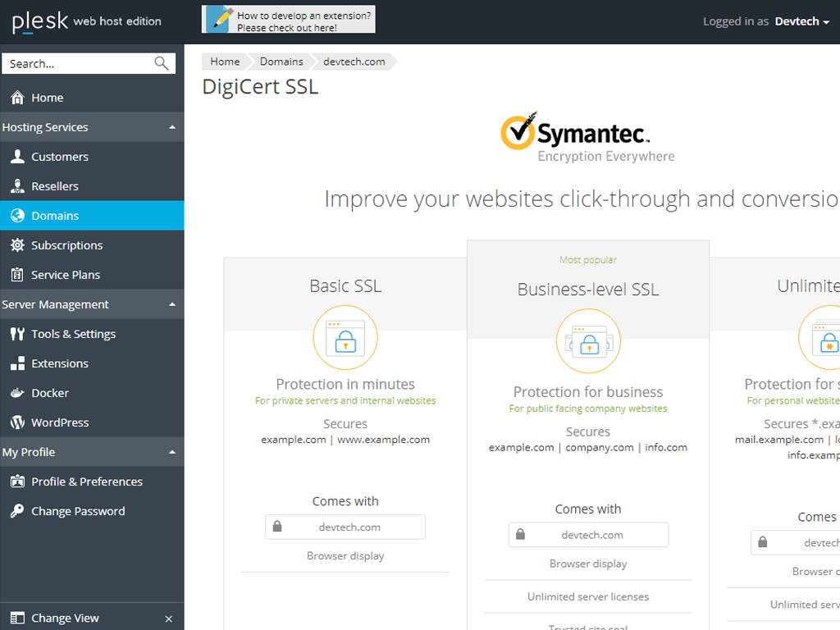Click the Tools & Settings wrench icon
The width and height of the screenshot is (840, 630).
click(17, 334)
